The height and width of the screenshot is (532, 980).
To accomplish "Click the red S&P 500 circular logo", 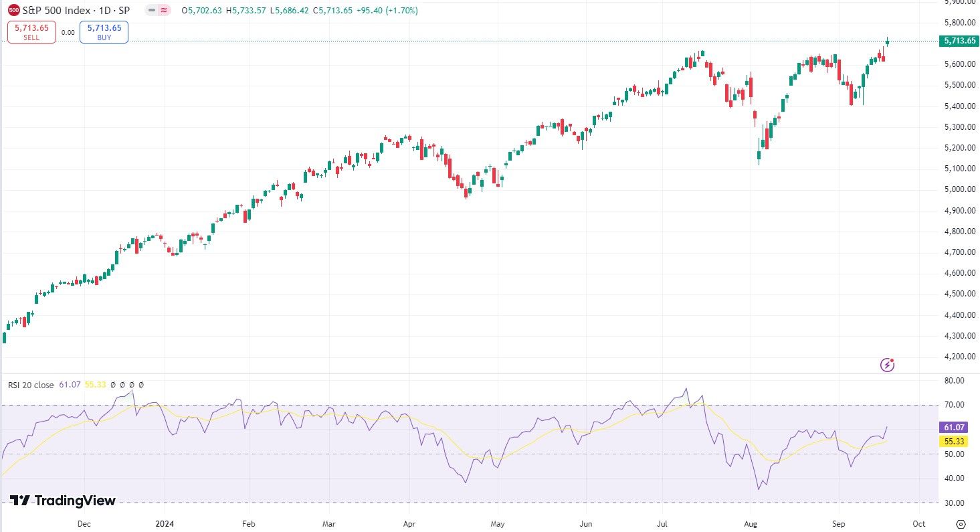I will pyautogui.click(x=13, y=10).
